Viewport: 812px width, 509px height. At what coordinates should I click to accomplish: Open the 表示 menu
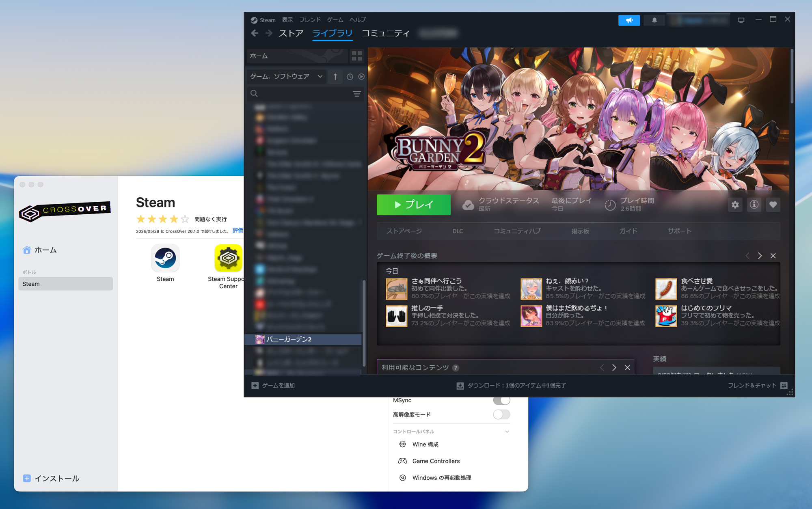[x=287, y=20]
